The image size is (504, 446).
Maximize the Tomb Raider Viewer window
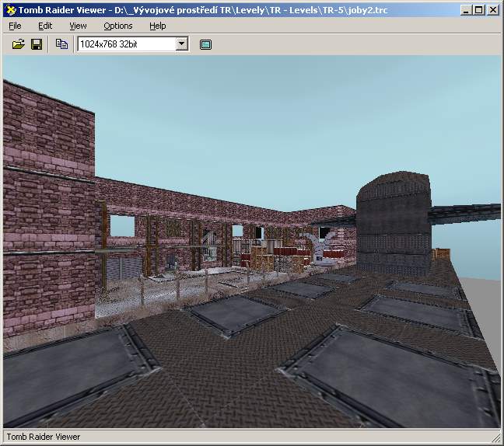(x=478, y=10)
